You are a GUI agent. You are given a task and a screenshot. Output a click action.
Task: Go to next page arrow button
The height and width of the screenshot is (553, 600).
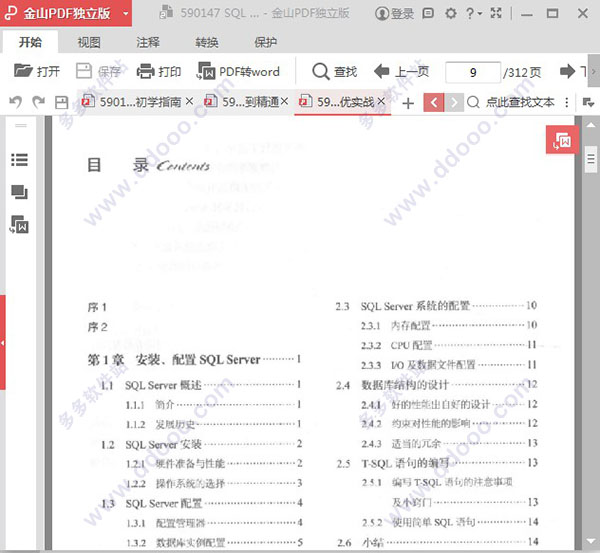tap(567, 71)
